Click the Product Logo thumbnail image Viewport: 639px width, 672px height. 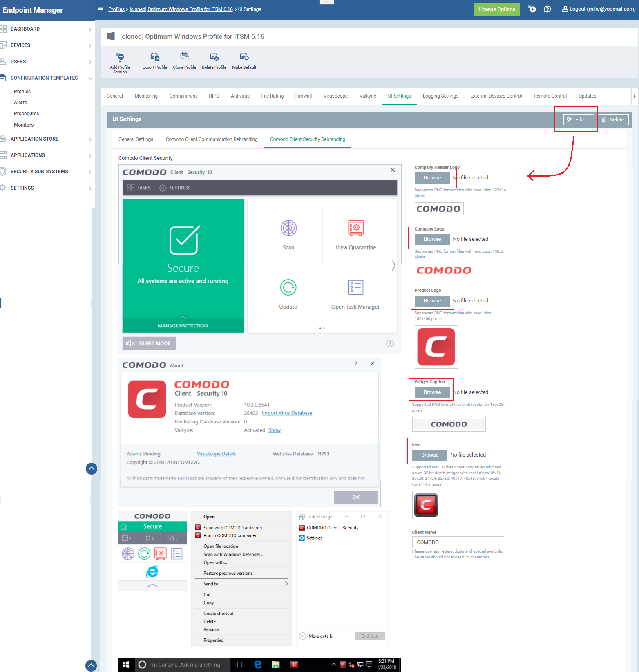tap(436, 347)
